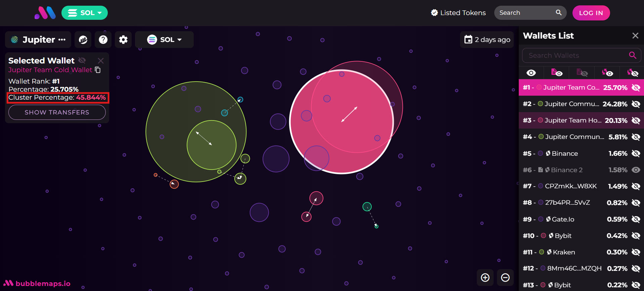Show hidden wallet #6 Binance 2
The image size is (644, 291).
[x=636, y=170]
